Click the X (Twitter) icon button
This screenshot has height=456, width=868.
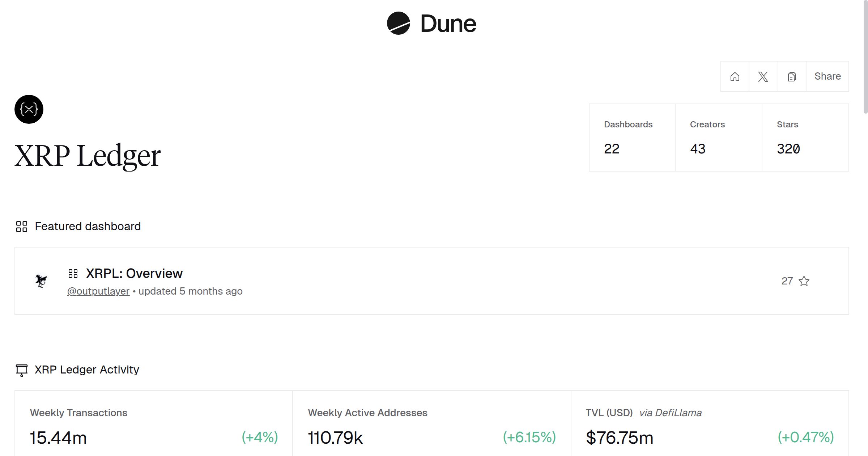(x=763, y=76)
